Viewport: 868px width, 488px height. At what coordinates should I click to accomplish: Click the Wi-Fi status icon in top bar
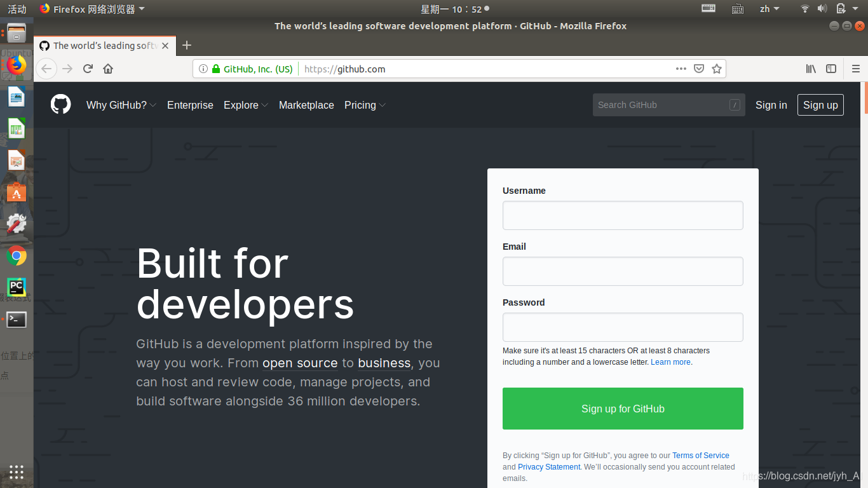805,9
